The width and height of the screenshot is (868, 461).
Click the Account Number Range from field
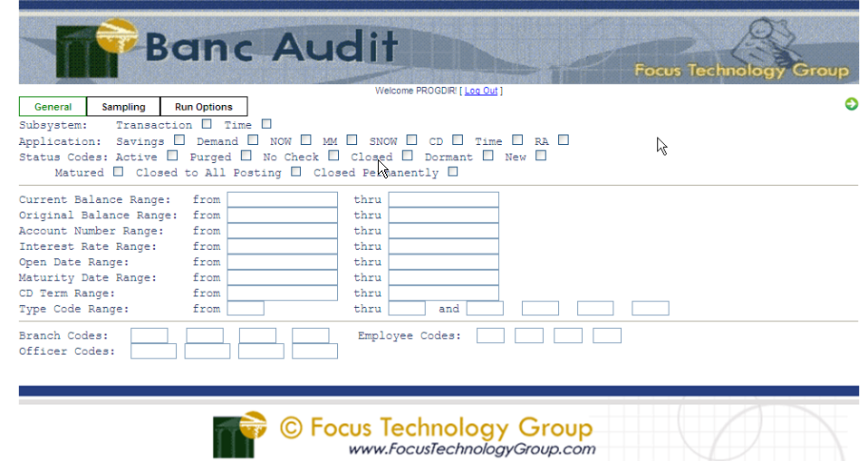coord(283,230)
